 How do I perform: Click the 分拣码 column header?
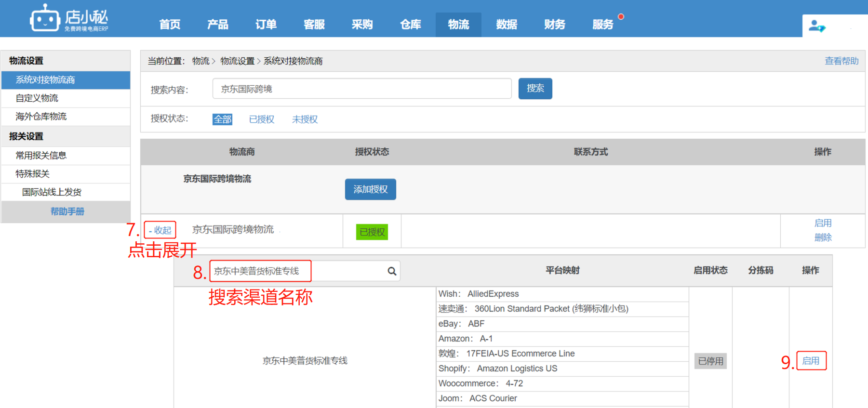coord(761,271)
